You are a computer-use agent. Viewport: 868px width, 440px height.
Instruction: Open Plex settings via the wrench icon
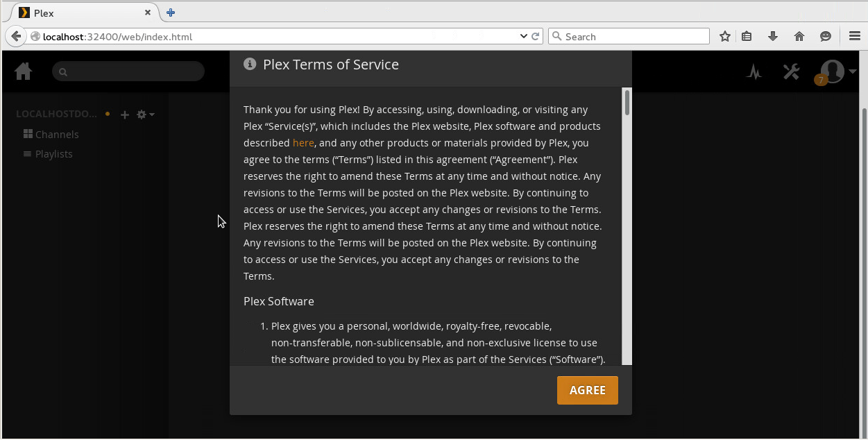(x=791, y=71)
